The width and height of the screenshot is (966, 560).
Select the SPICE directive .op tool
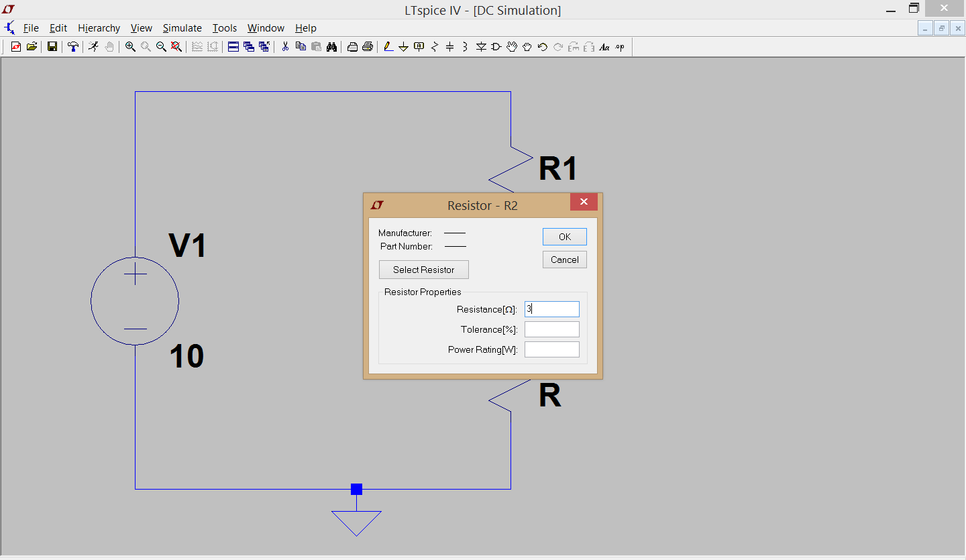[x=620, y=47]
